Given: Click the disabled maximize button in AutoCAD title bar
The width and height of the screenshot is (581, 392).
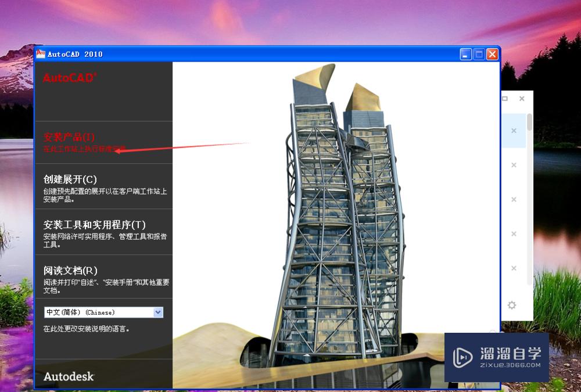Looking at the screenshot, I should click(x=479, y=55).
